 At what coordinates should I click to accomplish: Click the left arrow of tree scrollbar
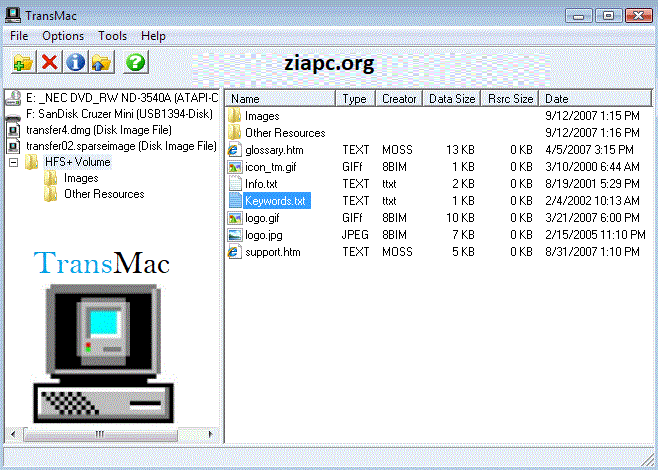click(13, 434)
